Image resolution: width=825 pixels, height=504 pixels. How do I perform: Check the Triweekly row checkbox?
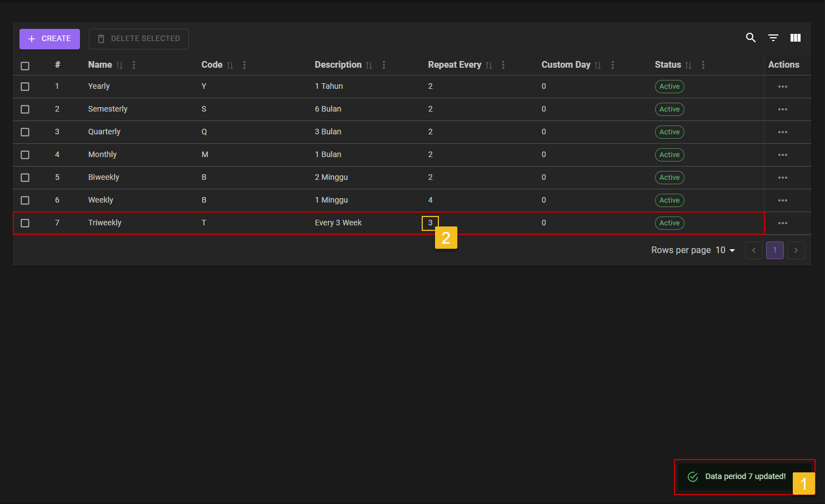point(25,223)
